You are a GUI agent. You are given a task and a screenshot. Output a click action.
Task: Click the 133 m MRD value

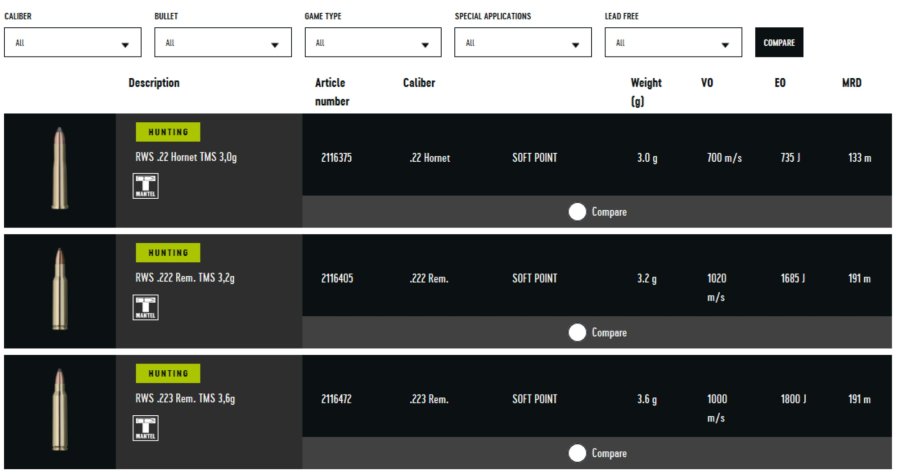click(x=860, y=158)
